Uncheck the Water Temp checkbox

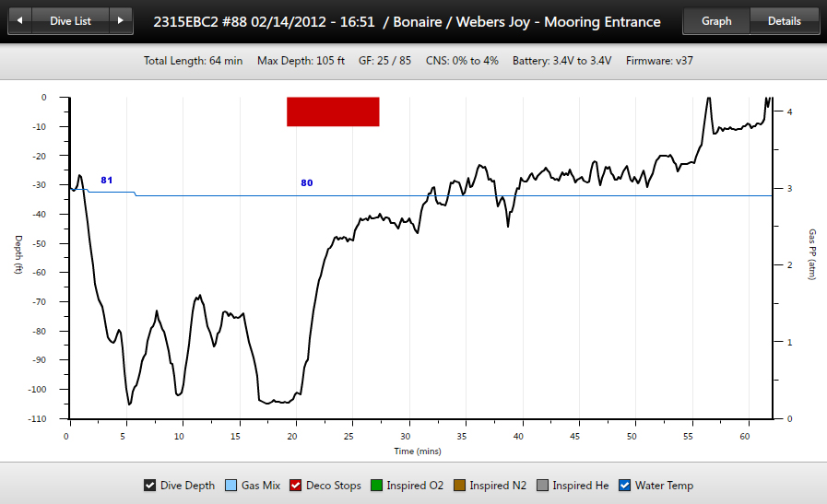pos(624,486)
